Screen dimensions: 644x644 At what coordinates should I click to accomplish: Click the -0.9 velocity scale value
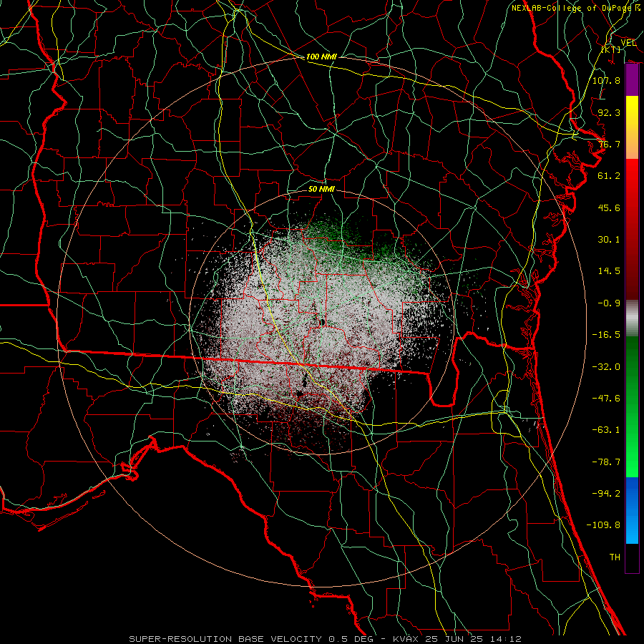609,303
